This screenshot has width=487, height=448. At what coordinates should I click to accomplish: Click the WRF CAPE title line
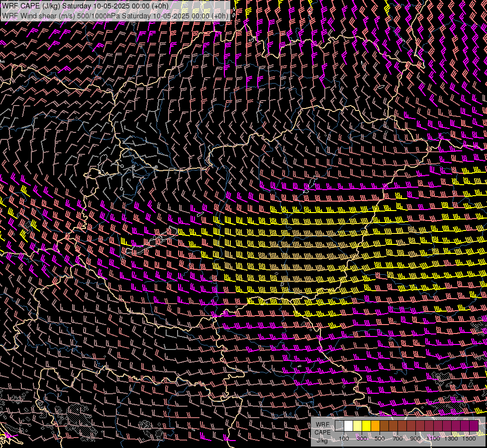tap(85, 6)
